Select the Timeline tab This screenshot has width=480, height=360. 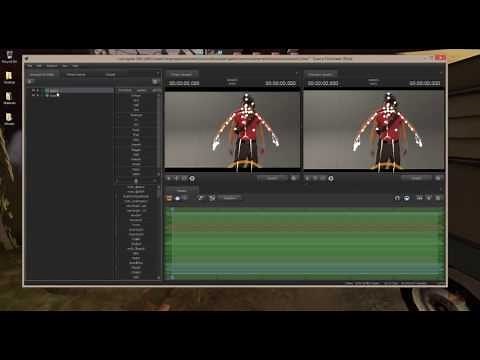pyautogui.click(x=182, y=191)
